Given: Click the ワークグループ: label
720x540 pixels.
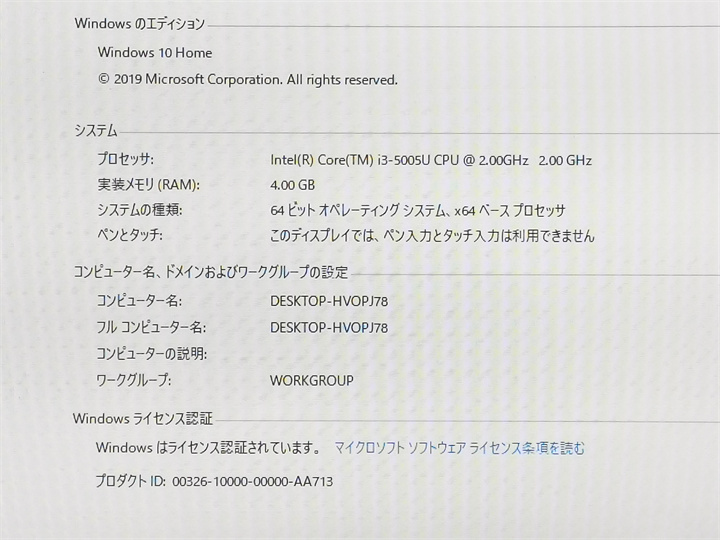Looking at the screenshot, I should 133,380.
